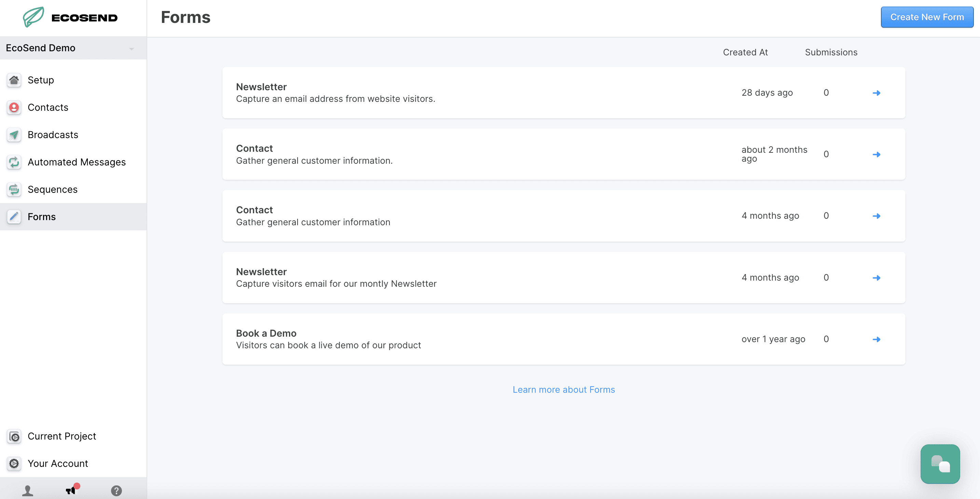The width and height of the screenshot is (980, 499).
Task: Click the Sequences icon in sidebar
Action: click(14, 190)
